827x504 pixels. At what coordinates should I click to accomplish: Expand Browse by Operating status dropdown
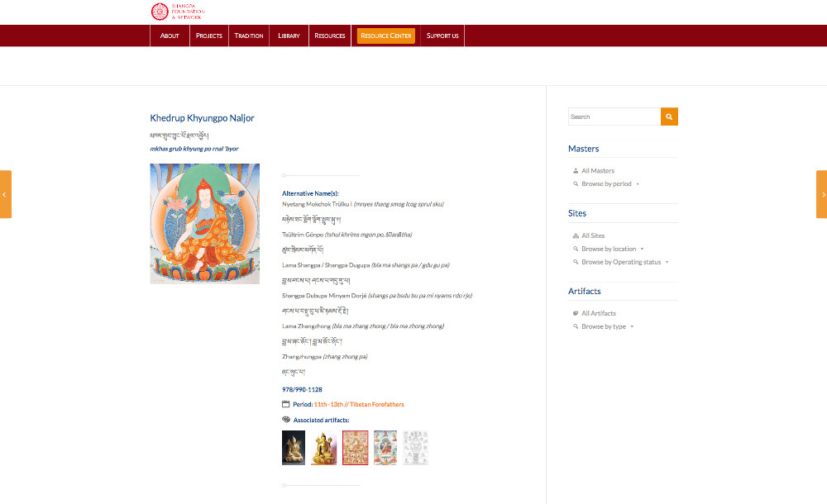[621, 262]
